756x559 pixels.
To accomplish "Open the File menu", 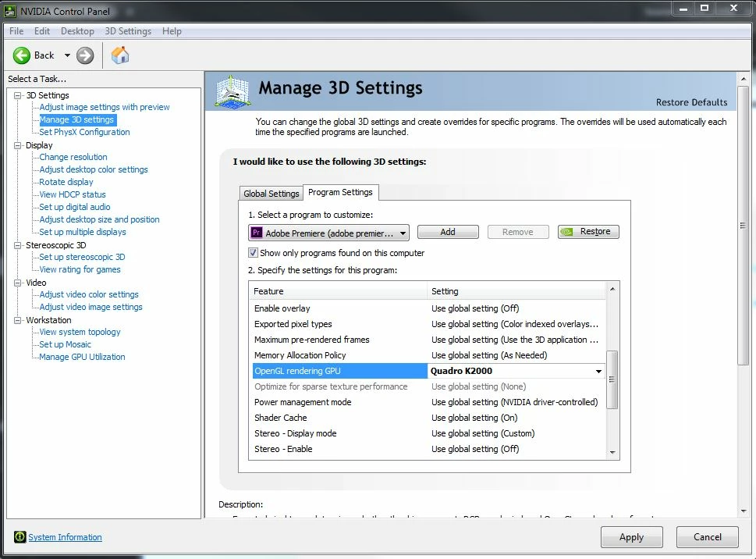I will (16, 31).
